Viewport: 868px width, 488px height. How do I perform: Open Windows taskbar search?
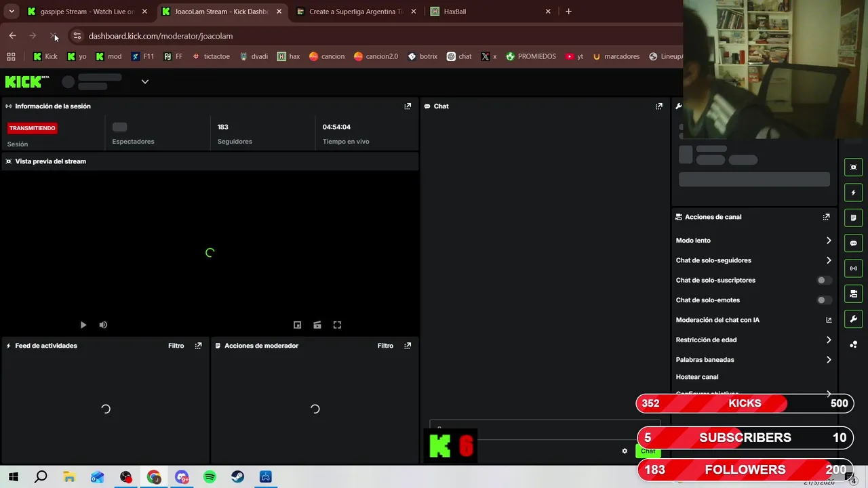click(41, 477)
